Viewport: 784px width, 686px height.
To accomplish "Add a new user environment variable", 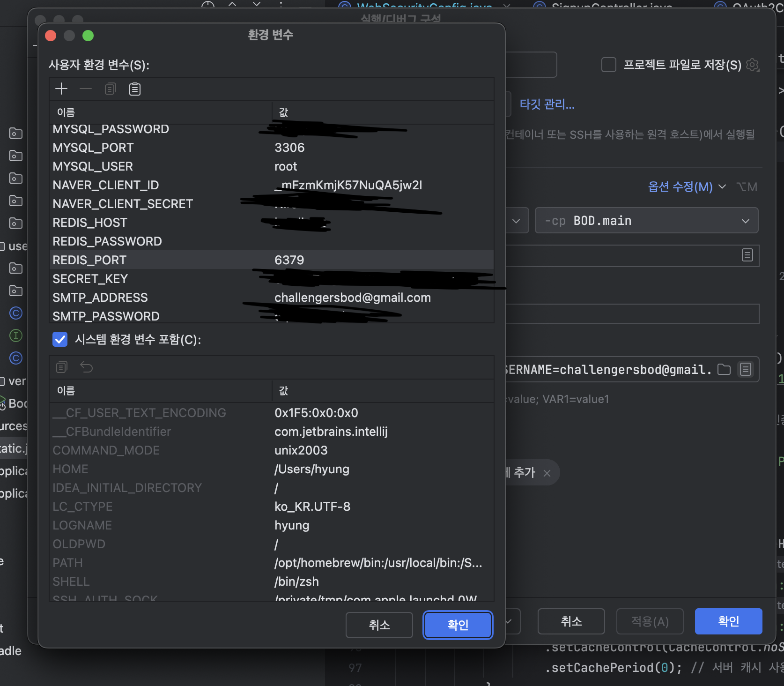I will (61, 89).
